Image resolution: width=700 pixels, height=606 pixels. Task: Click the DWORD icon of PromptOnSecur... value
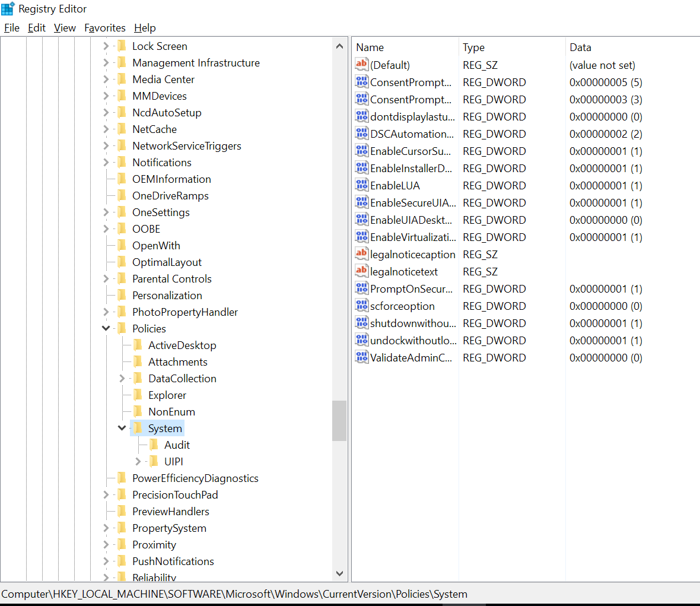[362, 288]
